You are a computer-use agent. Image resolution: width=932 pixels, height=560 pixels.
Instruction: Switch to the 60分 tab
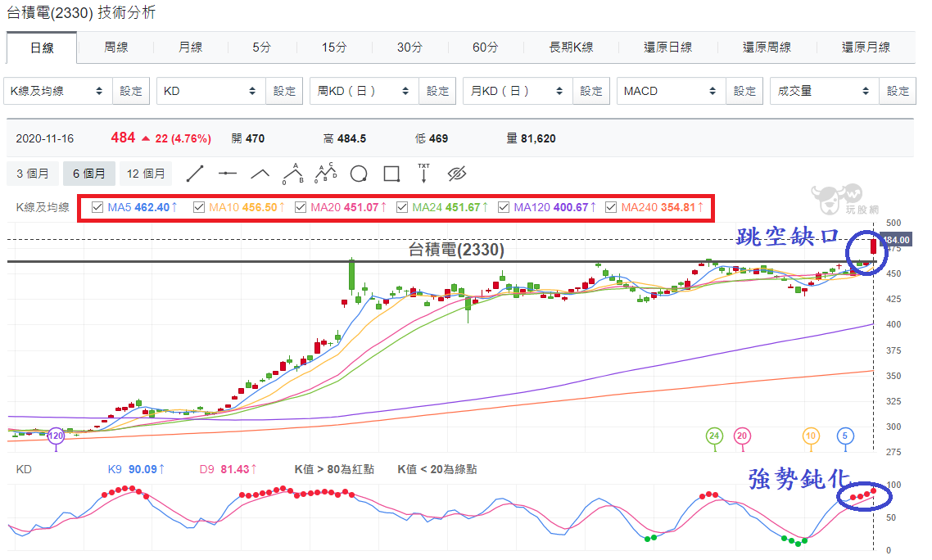485,47
